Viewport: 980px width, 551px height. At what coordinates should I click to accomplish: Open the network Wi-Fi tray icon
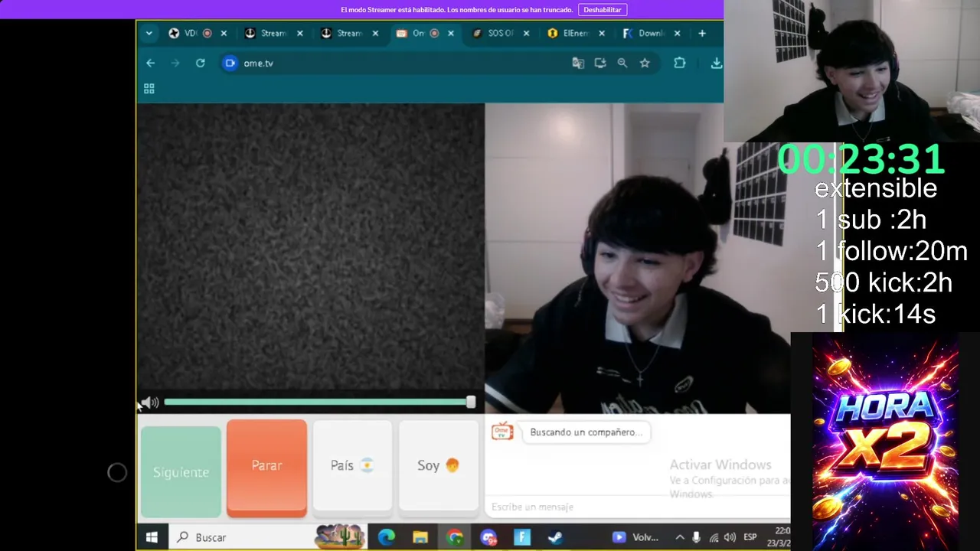pos(714,537)
